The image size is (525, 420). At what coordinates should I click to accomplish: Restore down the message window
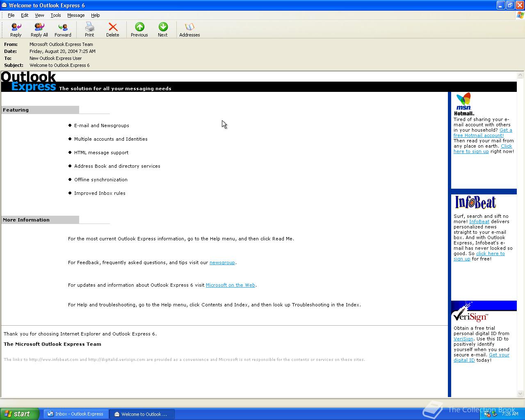(510, 5)
